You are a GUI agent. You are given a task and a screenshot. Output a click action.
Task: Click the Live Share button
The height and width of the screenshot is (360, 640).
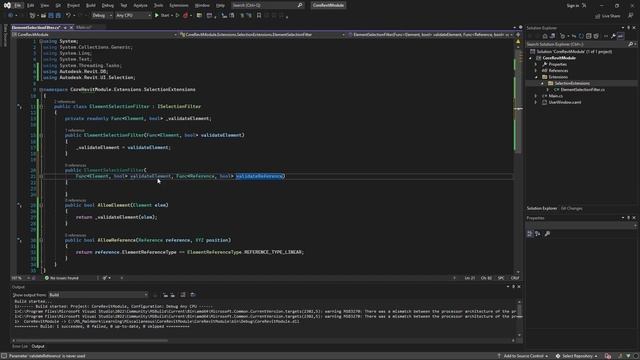tap(608, 16)
